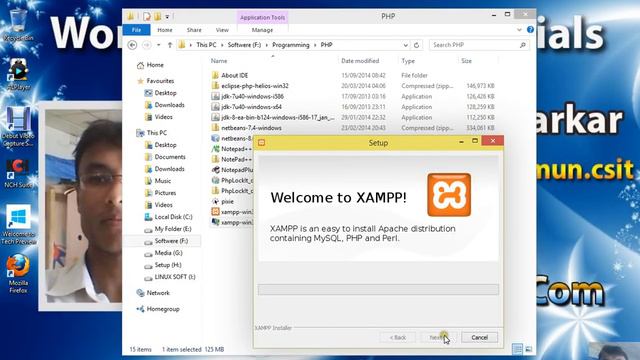Click Next button in Setup
This screenshot has height=360, width=640.
click(438, 337)
